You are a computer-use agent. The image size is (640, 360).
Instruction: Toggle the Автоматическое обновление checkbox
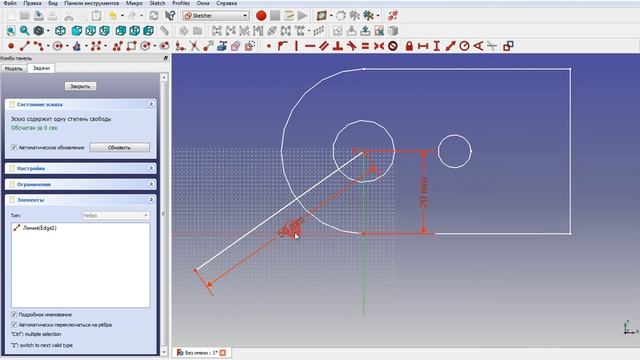pos(14,147)
